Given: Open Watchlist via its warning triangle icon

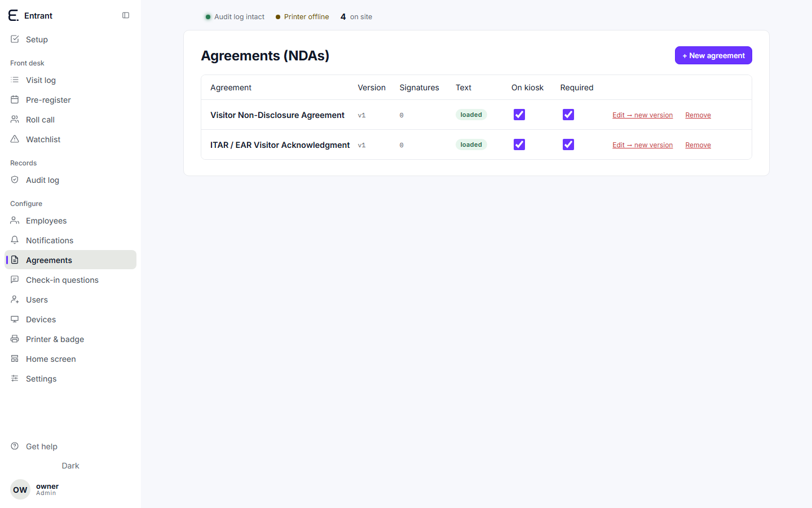Looking at the screenshot, I should [15, 139].
